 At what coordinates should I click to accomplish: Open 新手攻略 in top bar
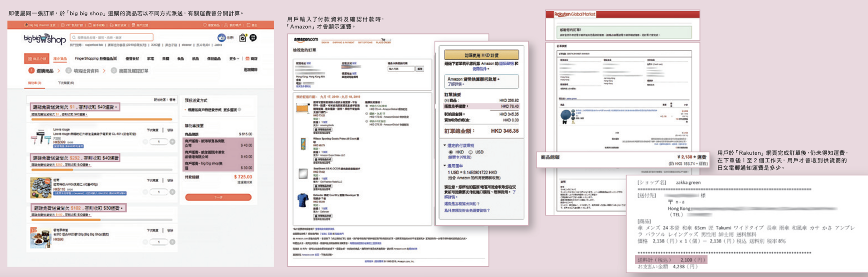click(x=97, y=25)
